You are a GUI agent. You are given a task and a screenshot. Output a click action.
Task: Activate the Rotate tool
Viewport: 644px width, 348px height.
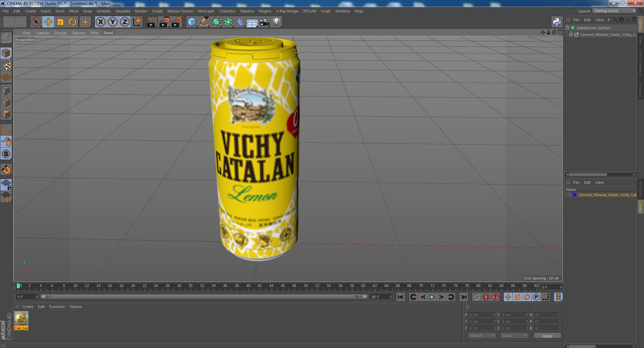click(72, 22)
